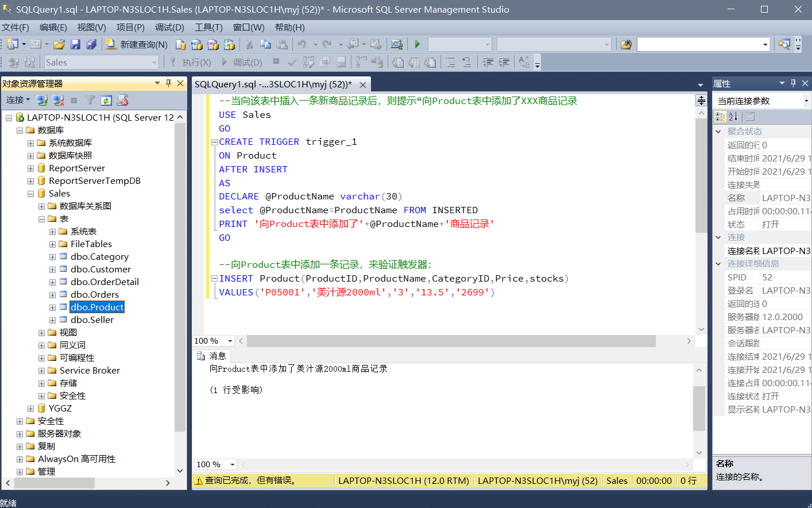Click the Activity Monitor toolbar icon
This screenshot has height=508, width=812.
point(397,44)
